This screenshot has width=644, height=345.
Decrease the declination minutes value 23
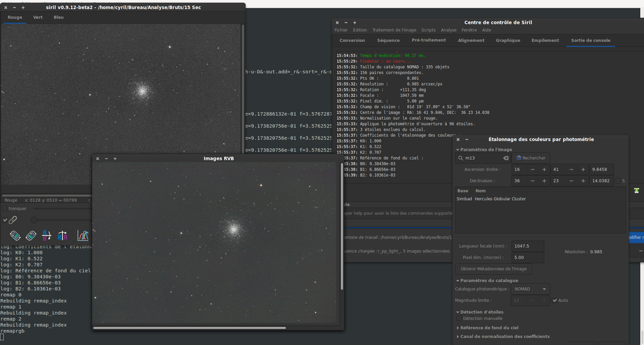(x=571, y=181)
